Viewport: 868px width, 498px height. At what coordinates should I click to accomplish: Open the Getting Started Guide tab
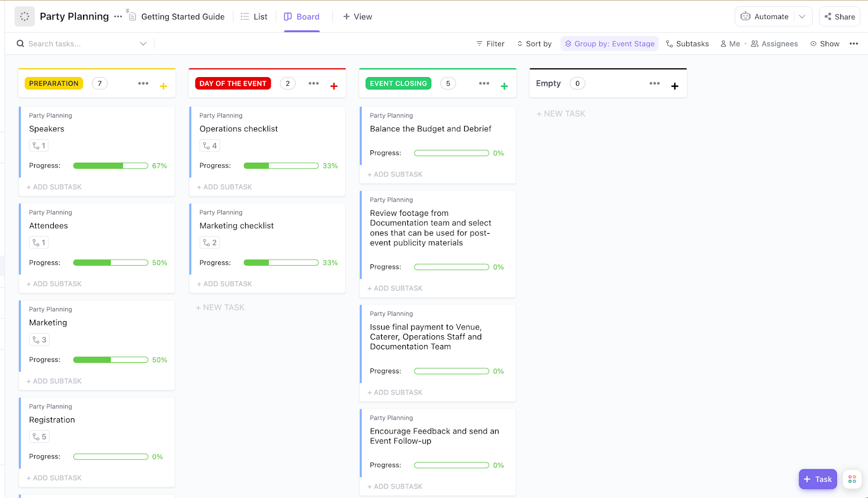click(x=177, y=17)
